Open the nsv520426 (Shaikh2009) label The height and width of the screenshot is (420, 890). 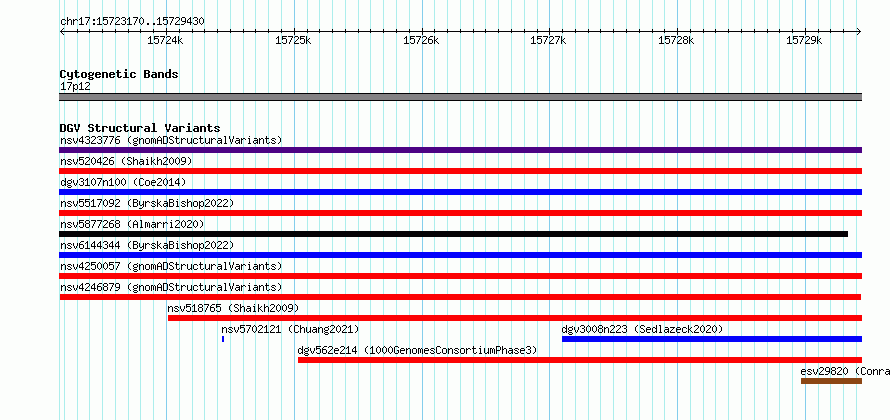pyautogui.click(x=126, y=161)
